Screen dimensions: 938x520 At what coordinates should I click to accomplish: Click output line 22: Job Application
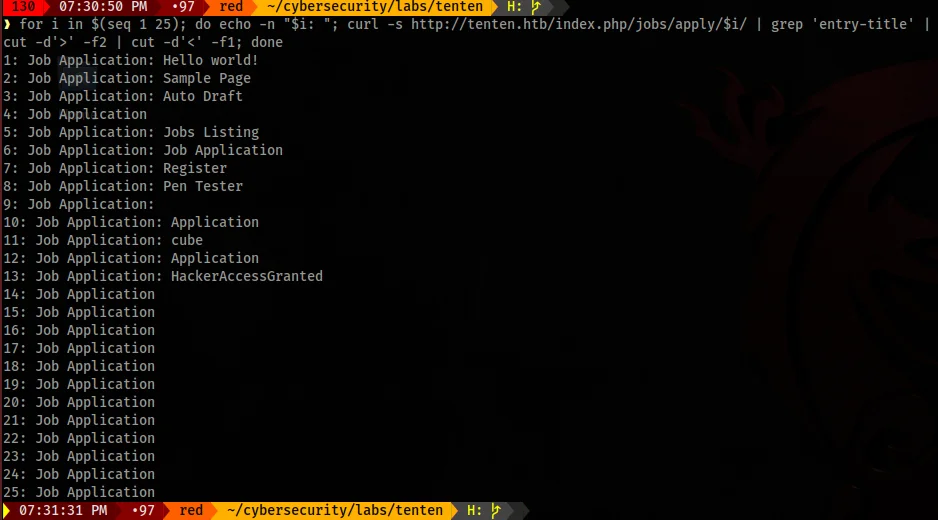pyautogui.click(x=79, y=437)
